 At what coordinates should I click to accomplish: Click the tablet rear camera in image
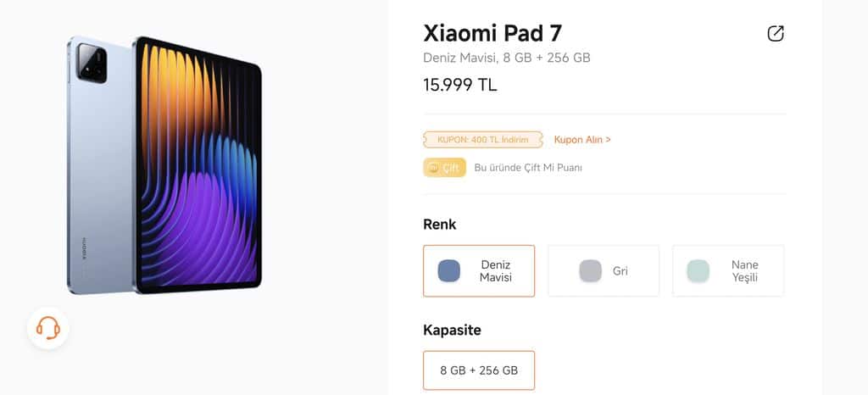92,63
